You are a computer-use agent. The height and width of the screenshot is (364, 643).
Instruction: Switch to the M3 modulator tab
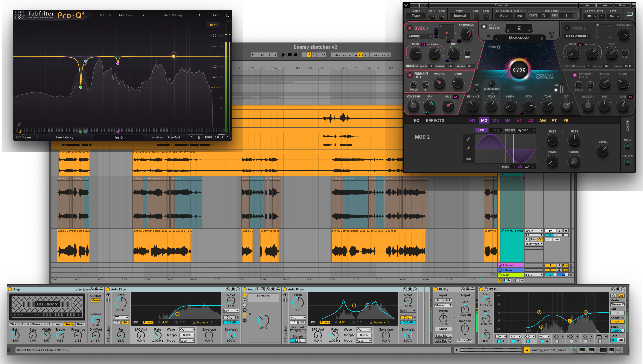tap(495, 120)
